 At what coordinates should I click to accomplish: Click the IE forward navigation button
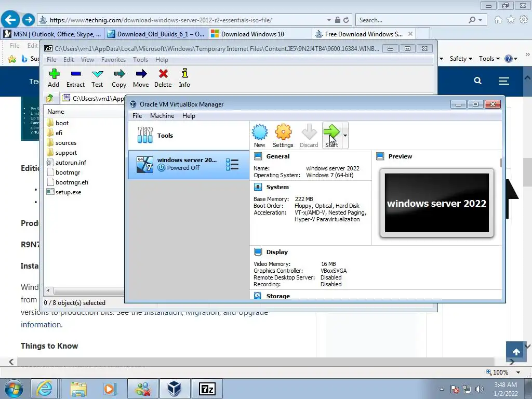point(29,20)
